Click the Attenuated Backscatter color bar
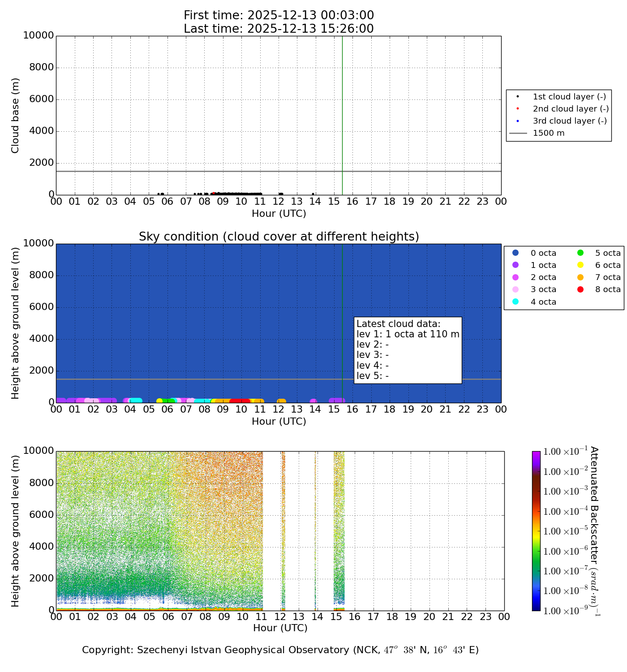627x672 pixels. tap(536, 531)
